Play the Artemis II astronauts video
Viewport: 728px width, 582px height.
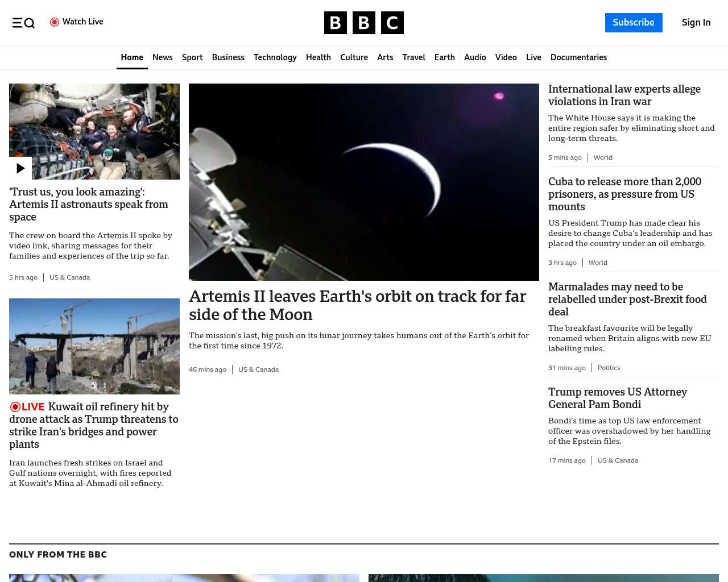click(x=20, y=168)
